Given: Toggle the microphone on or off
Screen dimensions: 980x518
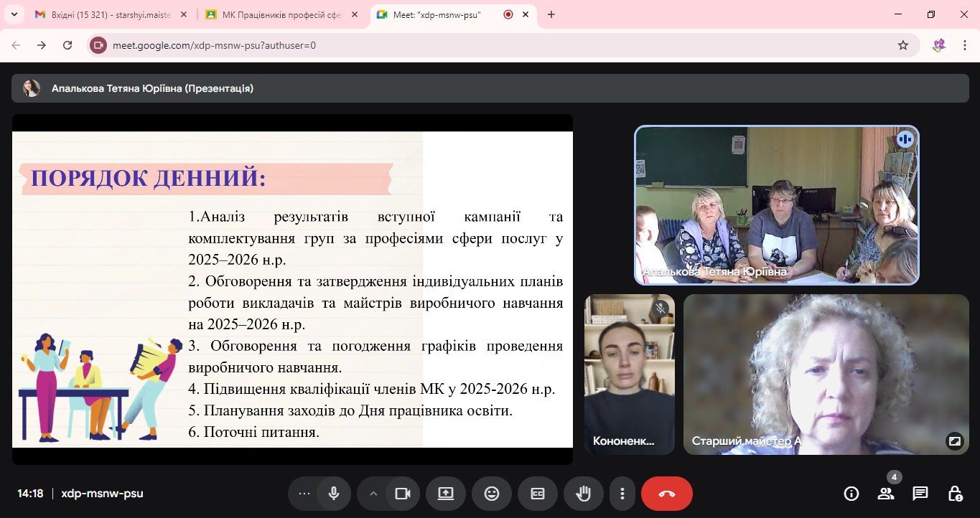Looking at the screenshot, I should point(334,494).
